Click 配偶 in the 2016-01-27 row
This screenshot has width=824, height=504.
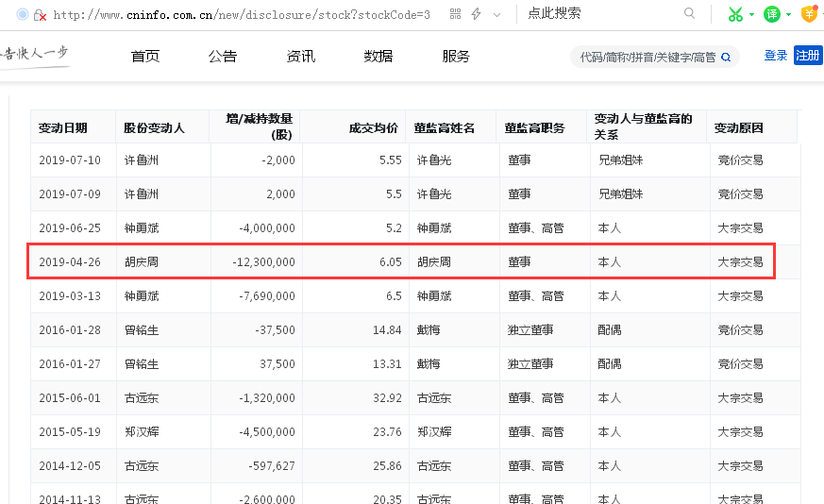[x=610, y=363]
